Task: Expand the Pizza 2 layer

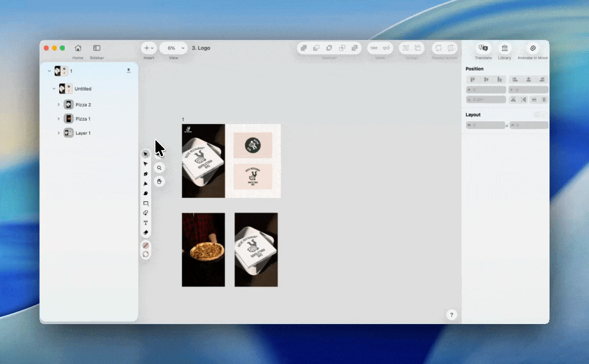Action: point(59,105)
